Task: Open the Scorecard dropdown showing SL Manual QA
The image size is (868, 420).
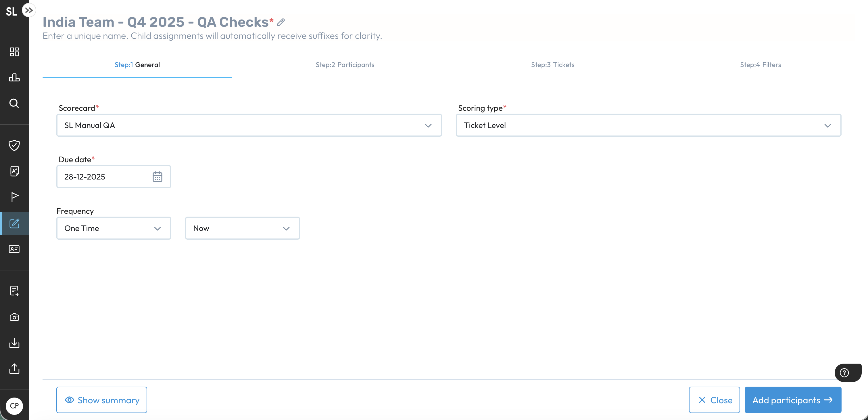Action: coord(249,125)
